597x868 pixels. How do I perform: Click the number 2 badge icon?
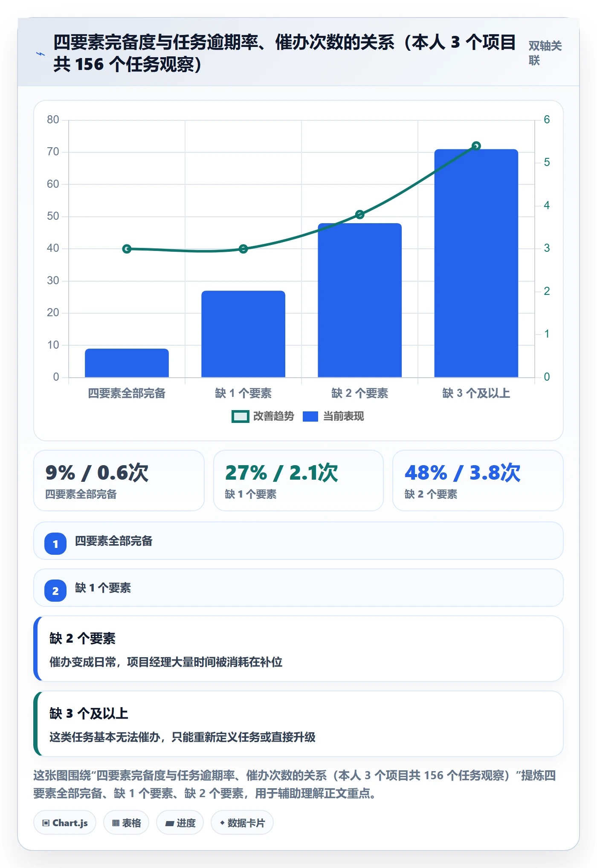coord(55,591)
